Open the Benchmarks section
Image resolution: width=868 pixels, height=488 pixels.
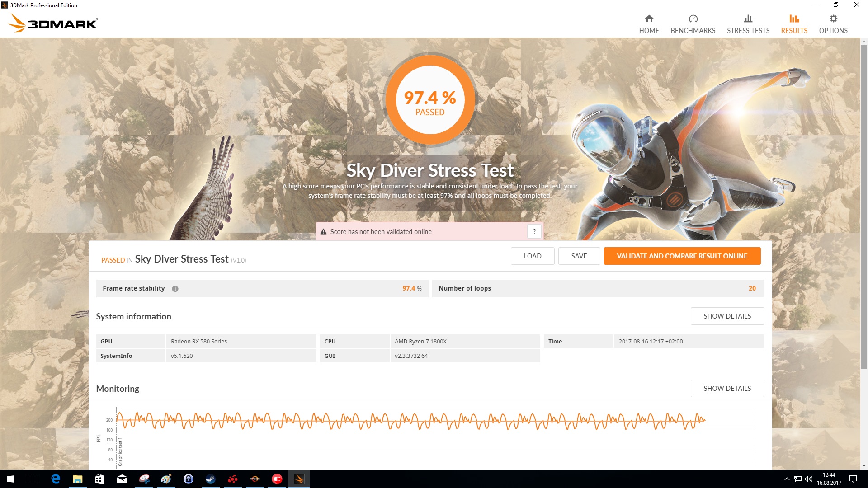click(x=693, y=24)
